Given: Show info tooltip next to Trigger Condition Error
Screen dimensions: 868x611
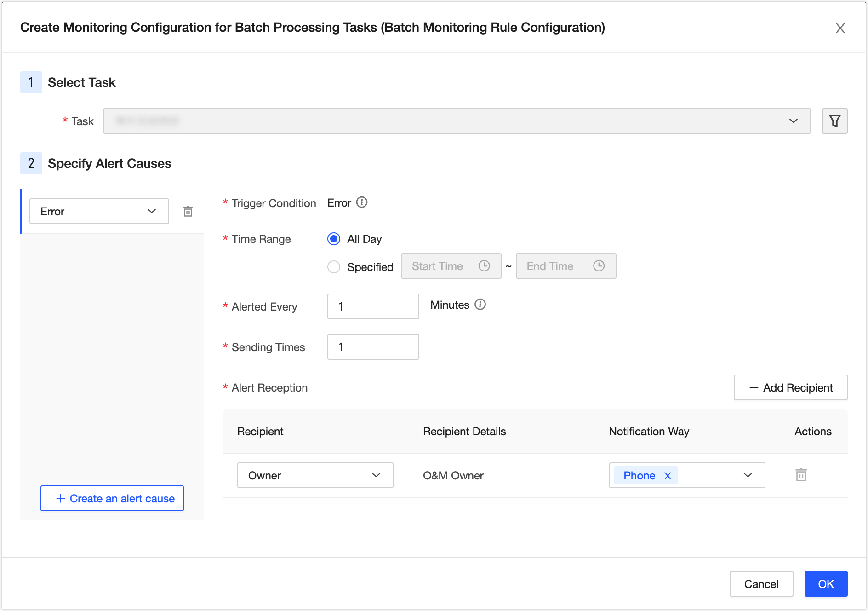Looking at the screenshot, I should [x=362, y=202].
